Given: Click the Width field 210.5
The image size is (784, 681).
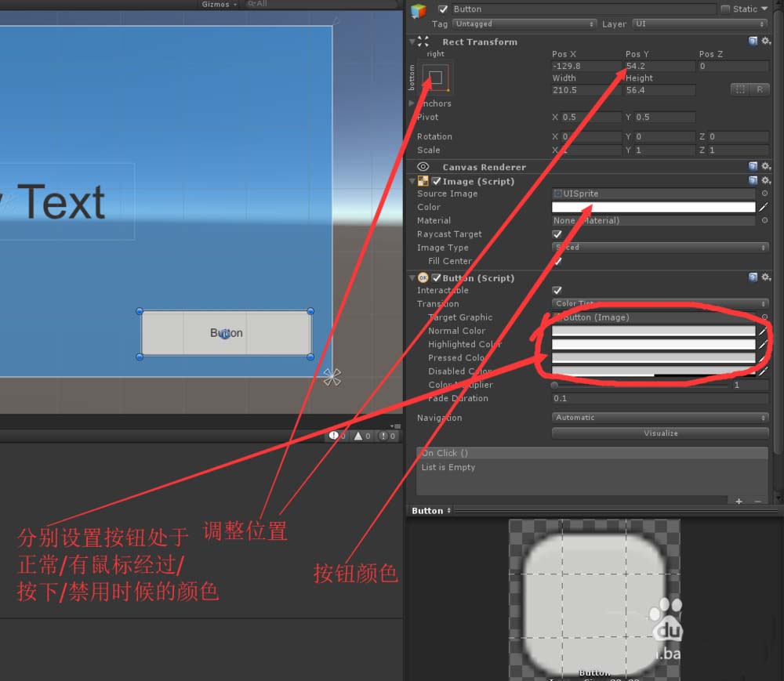Looking at the screenshot, I should [586, 90].
